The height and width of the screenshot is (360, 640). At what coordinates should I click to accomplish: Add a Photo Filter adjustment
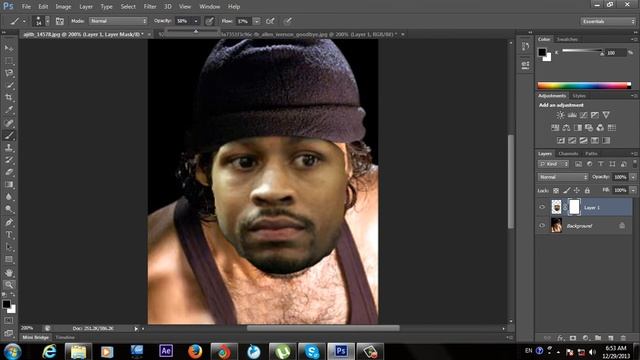pyautogui.click(x=589, y=128)
